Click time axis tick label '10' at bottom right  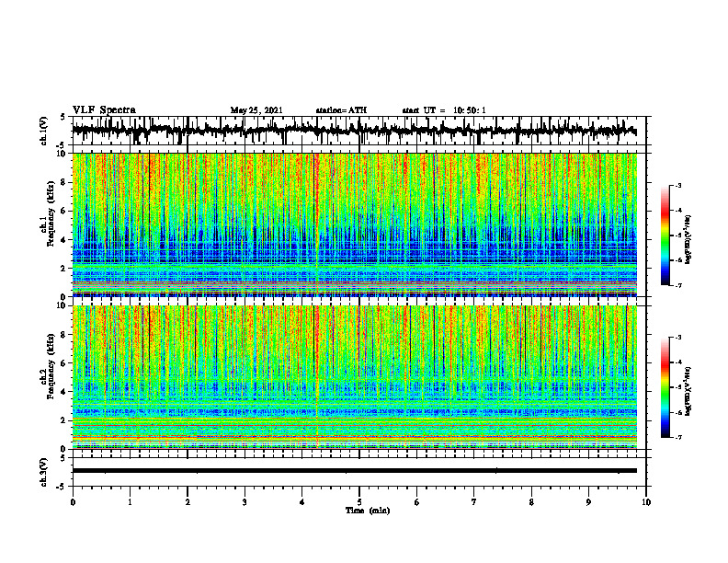(x=646, y=502)
